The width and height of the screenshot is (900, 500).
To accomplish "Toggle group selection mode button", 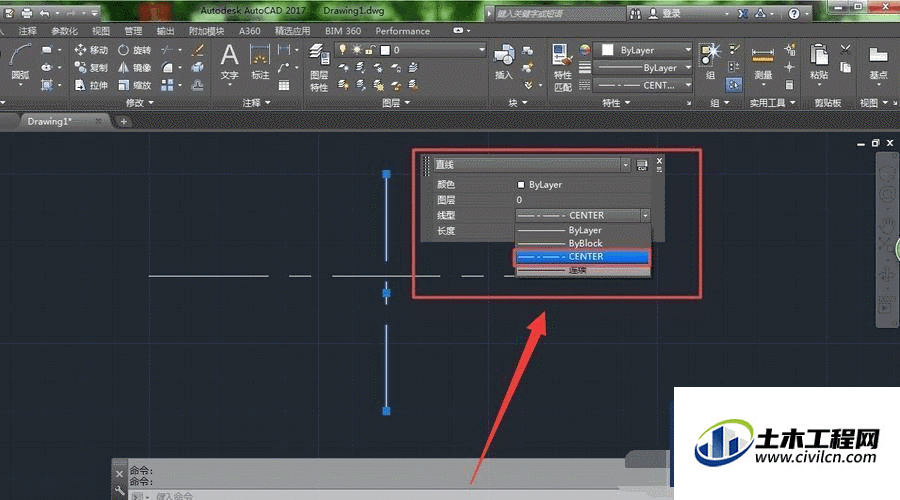I will 734,85.
